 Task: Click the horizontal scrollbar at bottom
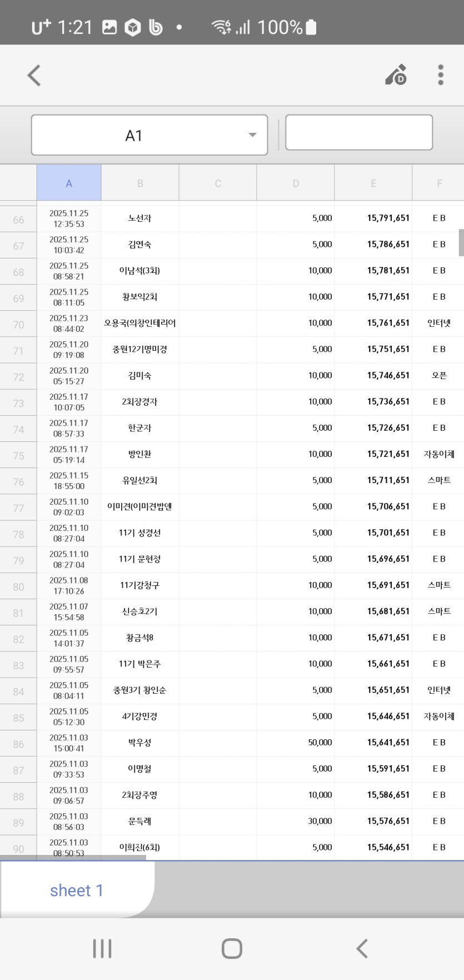click(x=73, y=858)
